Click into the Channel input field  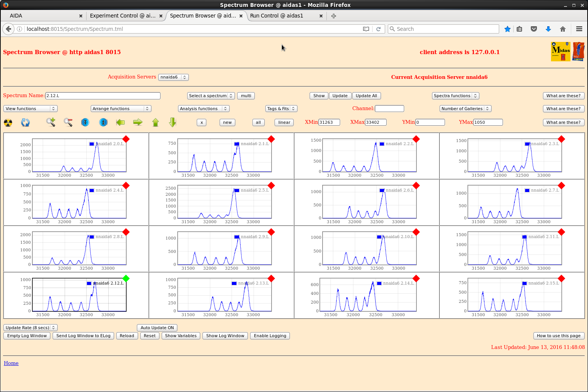coord(389,109)
